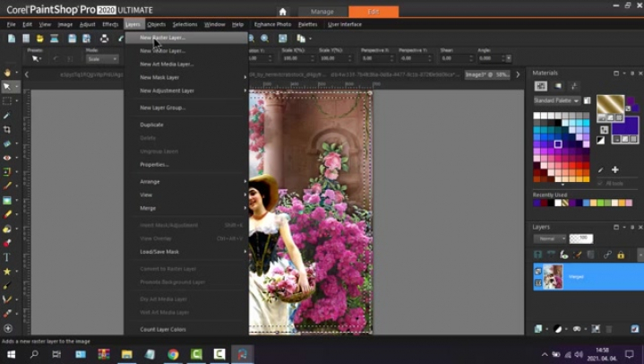Select the Pan tool in the toolbox

point(7,73)
